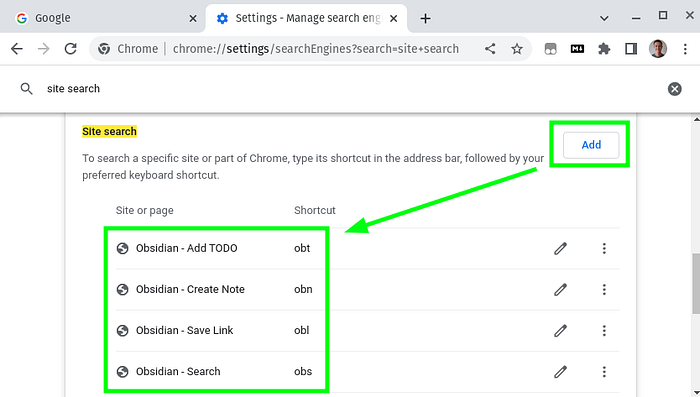Click the extension icon next to the bookmark star
Image resolution: width=700 pixels, height=397 pixels.
tap(550, 49)
